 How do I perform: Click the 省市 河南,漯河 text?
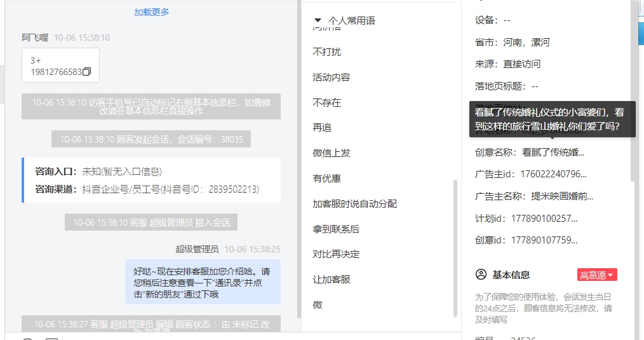click(512, 43)
